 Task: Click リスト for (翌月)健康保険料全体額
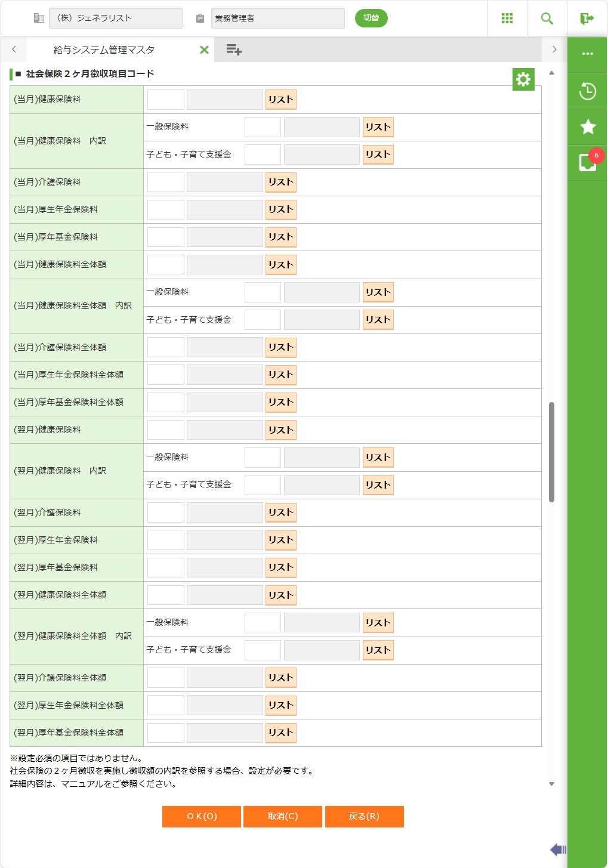click(280, 595)
